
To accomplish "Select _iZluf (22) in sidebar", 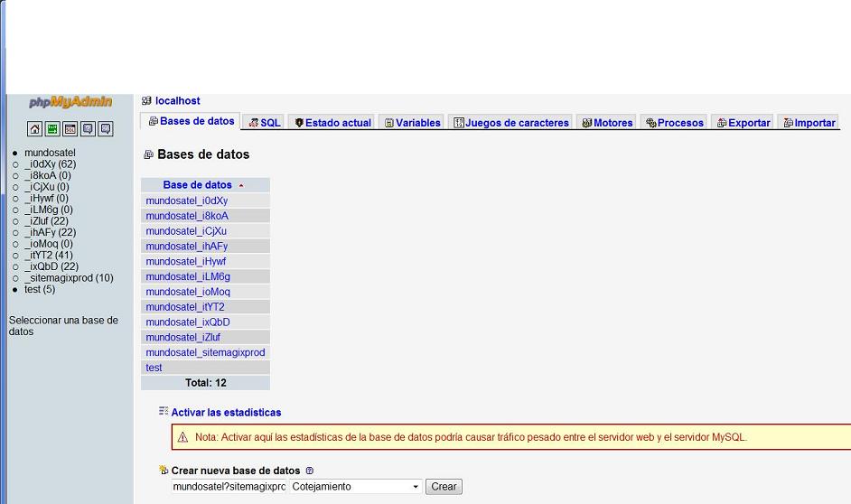I will pyautogui.click(x=46, y=220).
